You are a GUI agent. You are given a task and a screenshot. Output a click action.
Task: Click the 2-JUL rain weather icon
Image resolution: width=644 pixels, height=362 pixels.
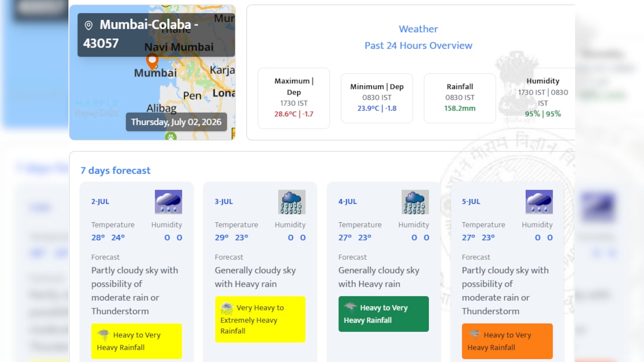(169, 202)
